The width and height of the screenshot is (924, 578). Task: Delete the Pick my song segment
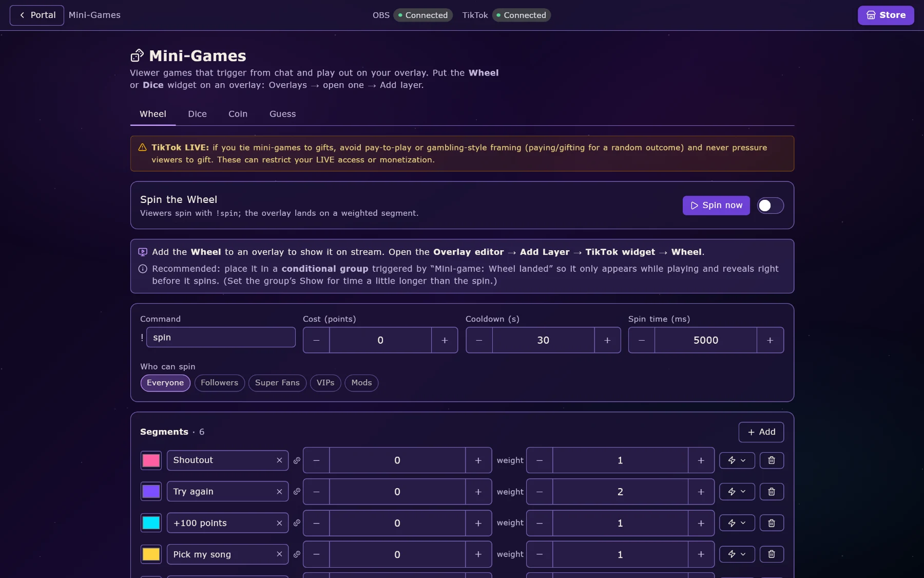(771, 554)
